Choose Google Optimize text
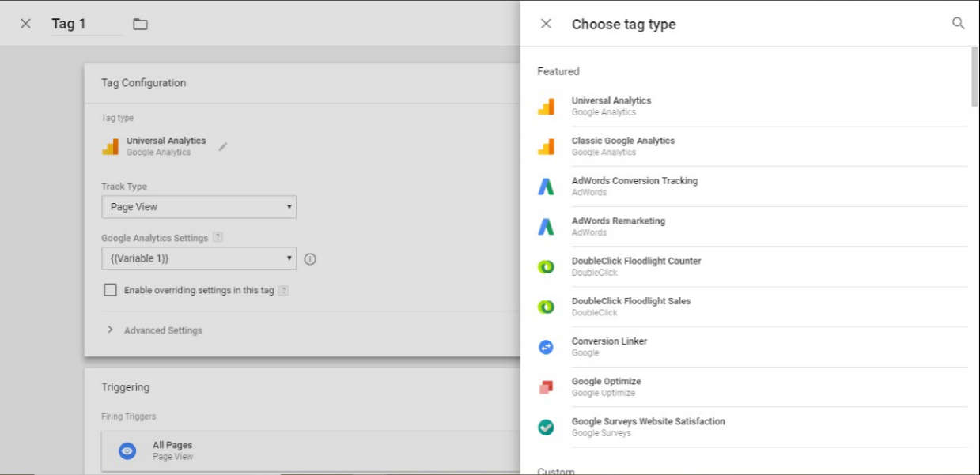This screenshot has height=475, width=980. [606, 382]
